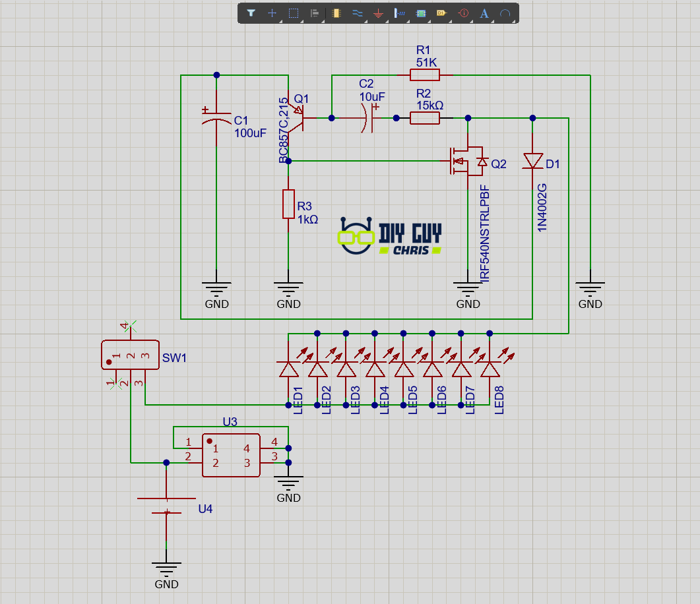
Task: Click the 10uF value text
Action: click(x=372, y=96)
